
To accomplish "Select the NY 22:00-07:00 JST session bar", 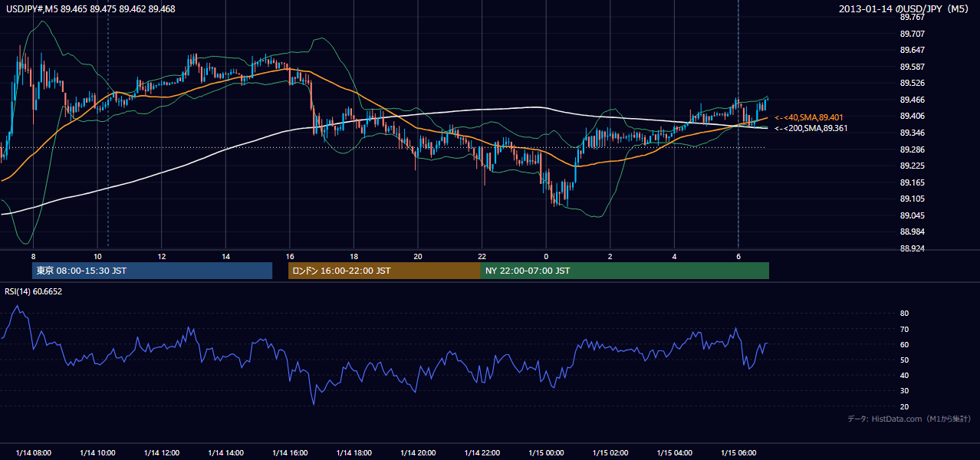I will [x=625, y=271].
